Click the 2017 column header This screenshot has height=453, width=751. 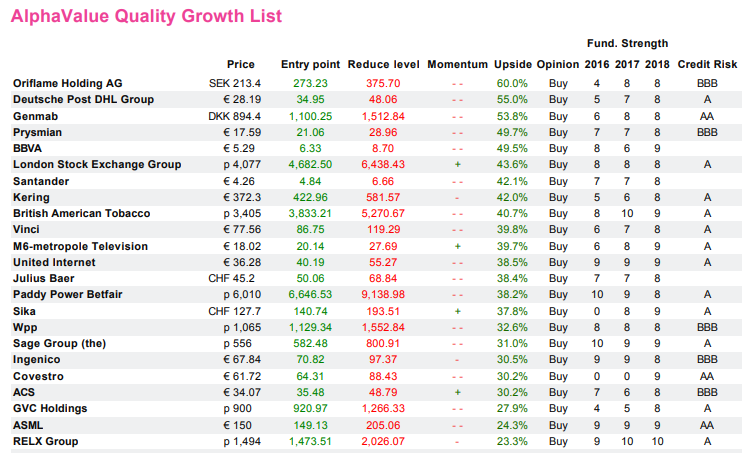[627, 65]
